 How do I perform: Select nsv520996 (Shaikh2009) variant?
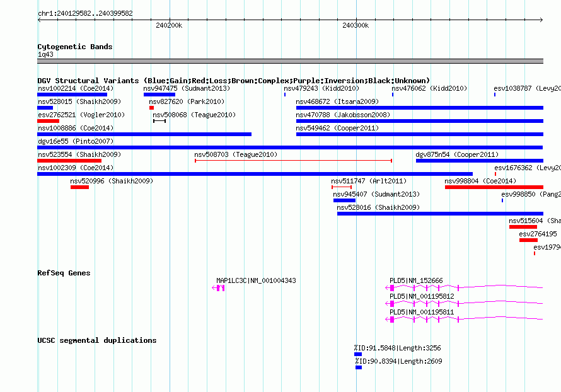pyautogui.click(x=112, y=181)
